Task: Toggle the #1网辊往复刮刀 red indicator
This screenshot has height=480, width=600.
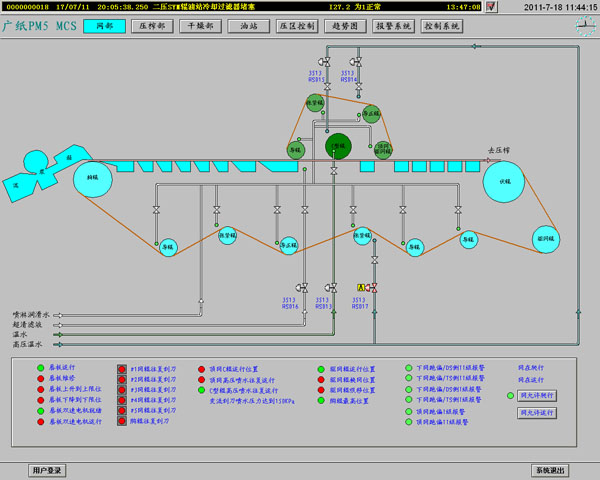Action: [123, 368]
